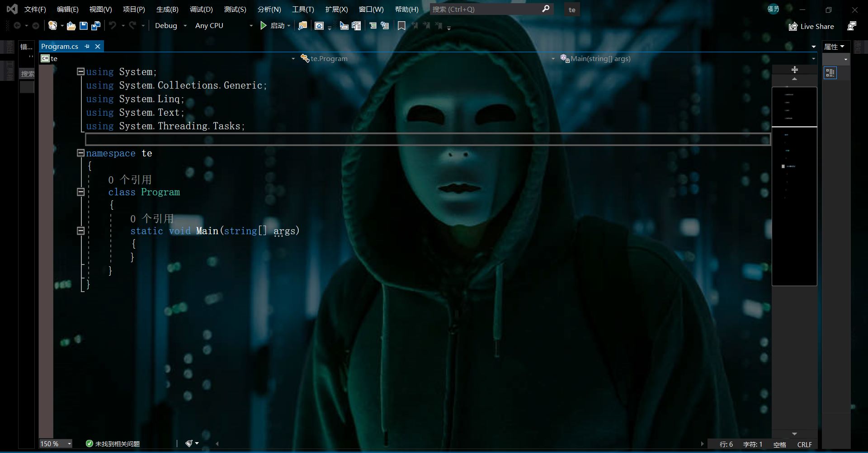Toggle the editor split handle above scrollbar
This screenshot has height=453, width=868.
(794, 69)
